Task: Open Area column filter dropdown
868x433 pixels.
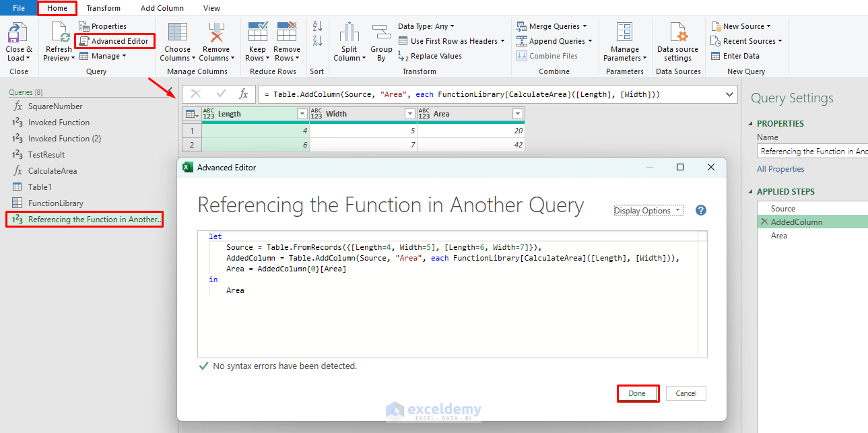Action: (x=517, y=114)
